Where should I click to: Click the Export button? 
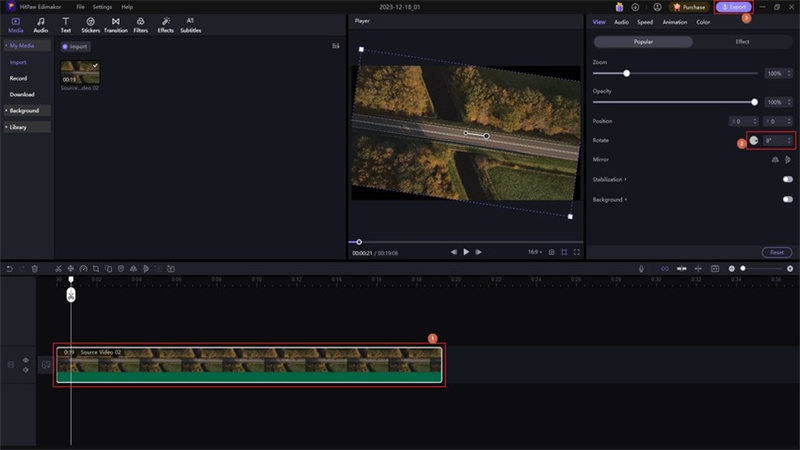point(734,7)
